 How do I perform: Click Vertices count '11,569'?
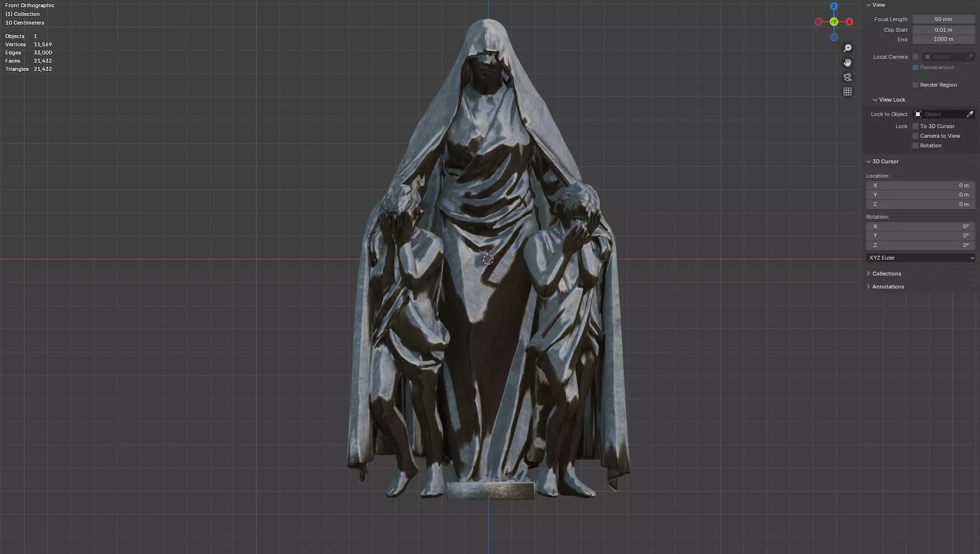click(43, 44)
